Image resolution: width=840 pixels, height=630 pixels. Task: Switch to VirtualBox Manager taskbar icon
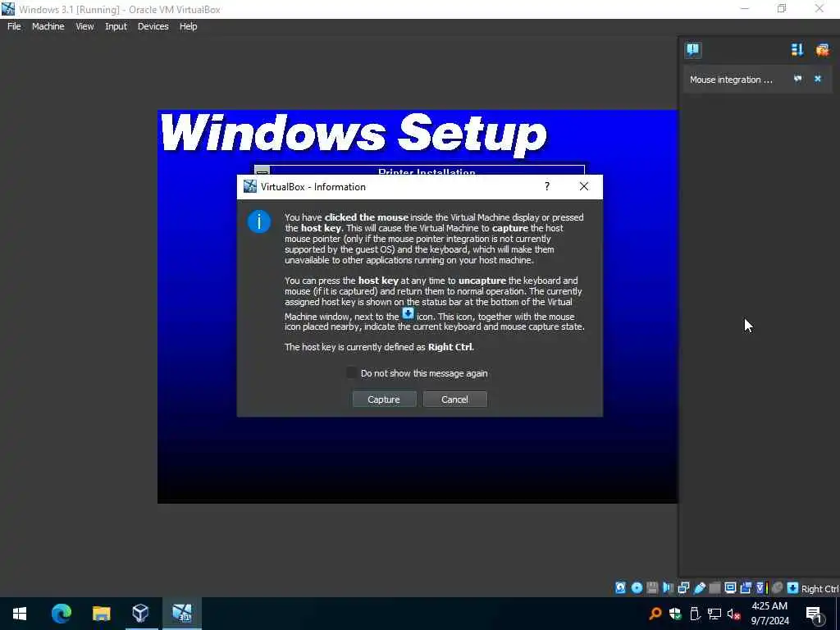[x=140, y=614]
